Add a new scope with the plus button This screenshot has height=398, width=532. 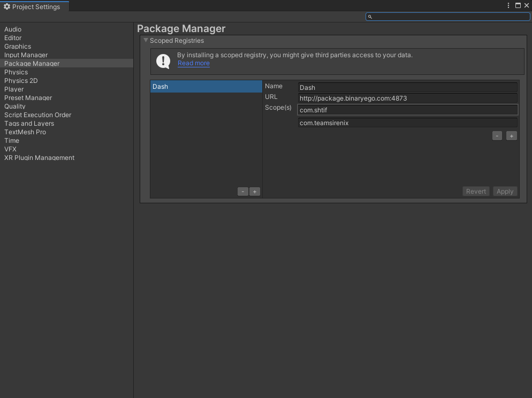pyautogui.click(x=512, y=136)
